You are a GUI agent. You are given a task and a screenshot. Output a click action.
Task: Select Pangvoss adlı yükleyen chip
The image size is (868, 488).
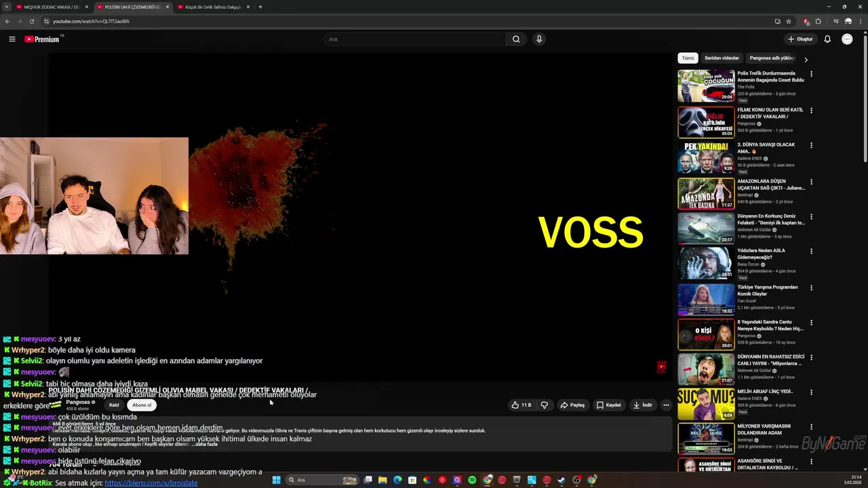click(772, 58)
